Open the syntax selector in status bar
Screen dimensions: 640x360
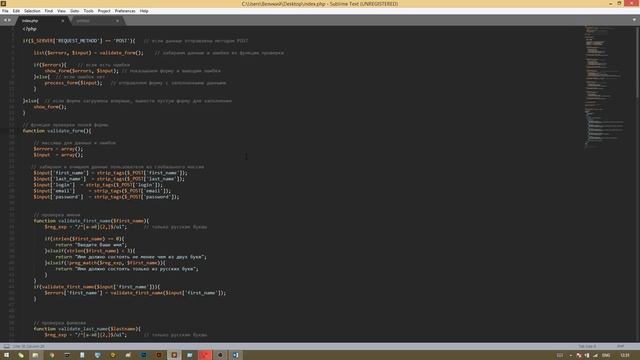[620, 346]
